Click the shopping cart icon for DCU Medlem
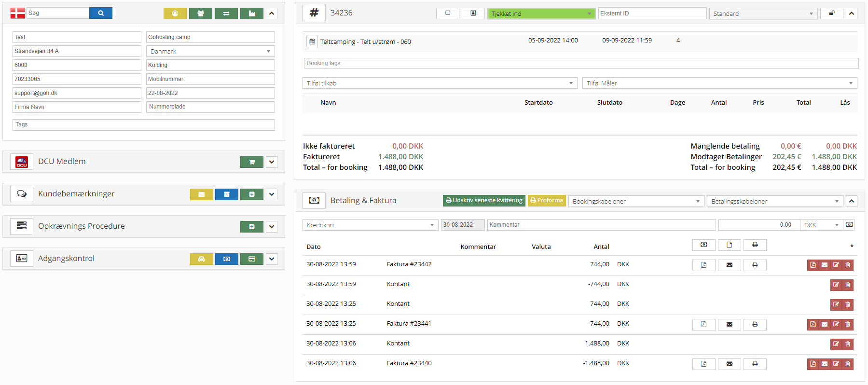Viewport: 868px width, 385px height. pos(251,162)
